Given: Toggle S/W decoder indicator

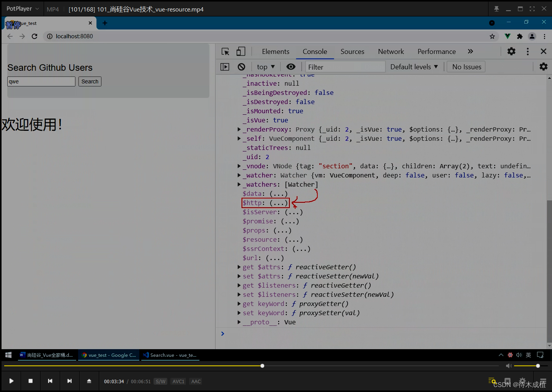Looking at the screenshot, I should point(160,381).
